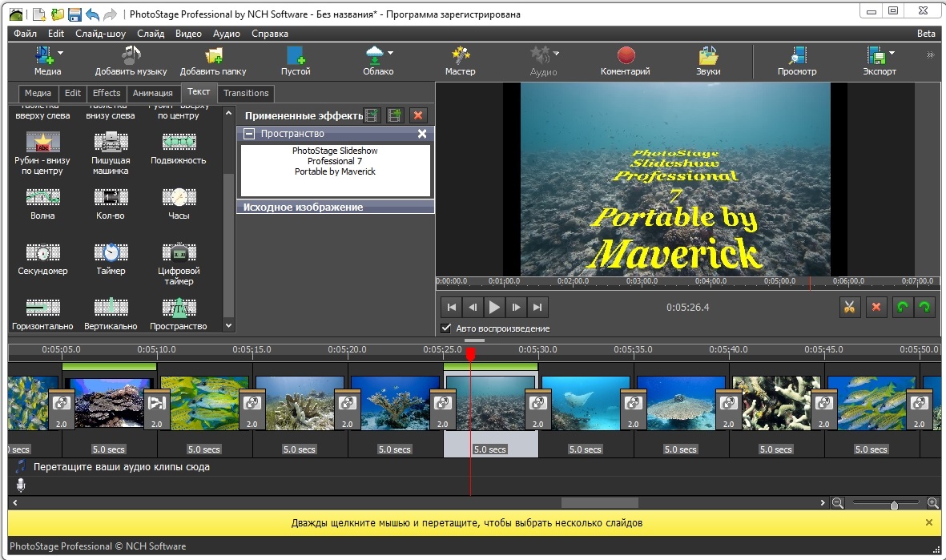
Task: Open the Аудио dropdown arrow
Action: pos(556,53)
